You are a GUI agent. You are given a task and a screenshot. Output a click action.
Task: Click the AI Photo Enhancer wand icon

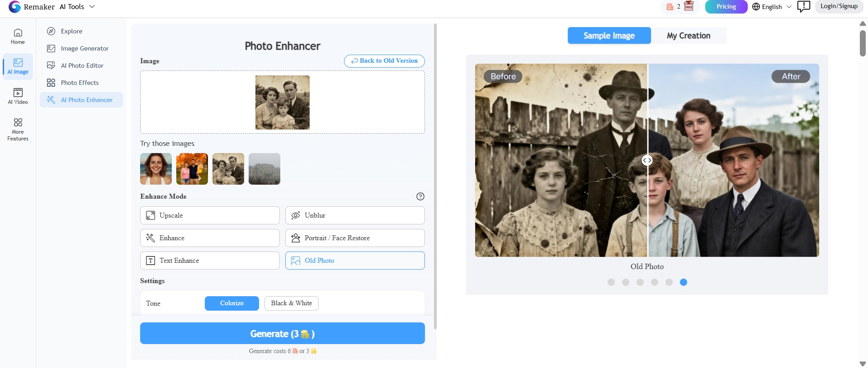tap(51, 100)
